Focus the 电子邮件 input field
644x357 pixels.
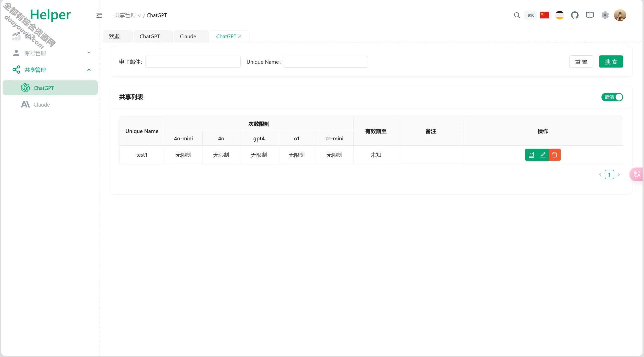click(x=193, y=62)
